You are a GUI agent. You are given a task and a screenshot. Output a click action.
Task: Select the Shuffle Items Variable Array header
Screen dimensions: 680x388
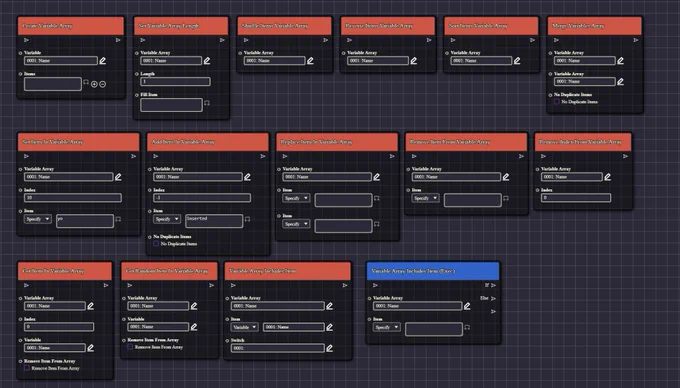tap(284, 26)
